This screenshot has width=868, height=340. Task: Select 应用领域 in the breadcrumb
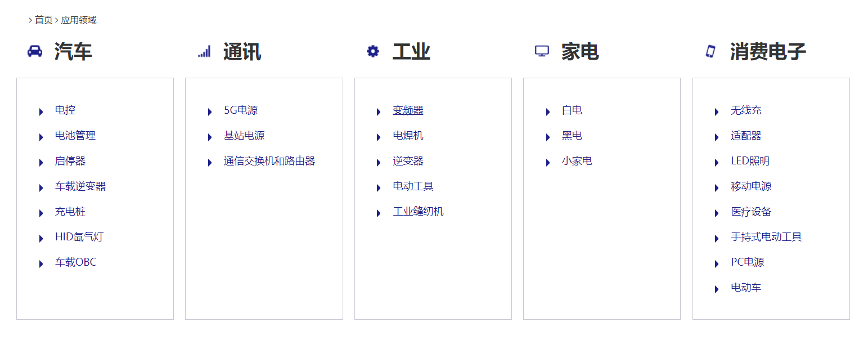pyautogui.click(x=79, y=20)
